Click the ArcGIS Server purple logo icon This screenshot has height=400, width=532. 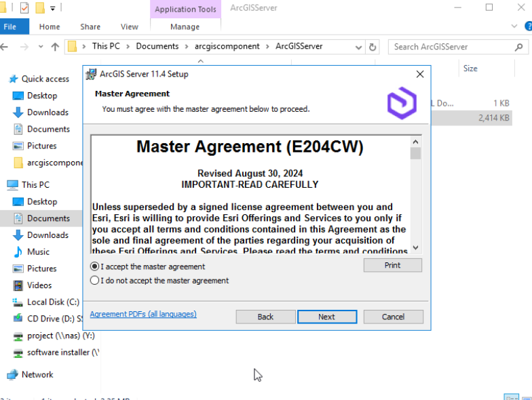pos(402,103)
